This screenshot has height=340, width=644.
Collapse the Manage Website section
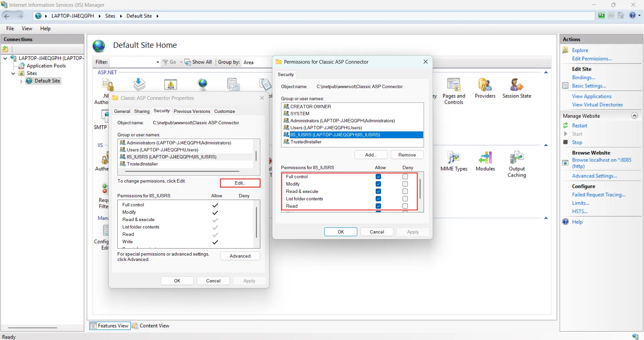(635, 116)
